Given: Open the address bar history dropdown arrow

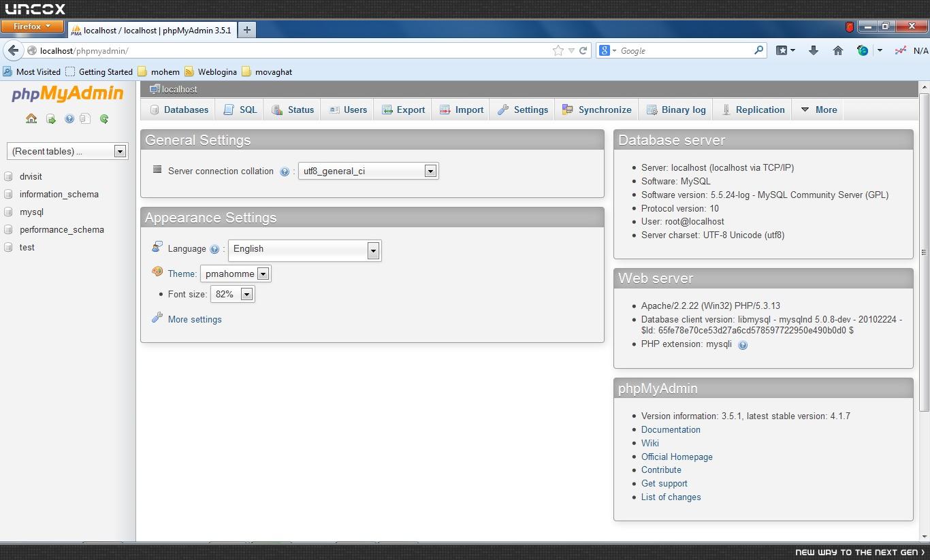Looking at the screenshot, I should click(x=571, y=50).
